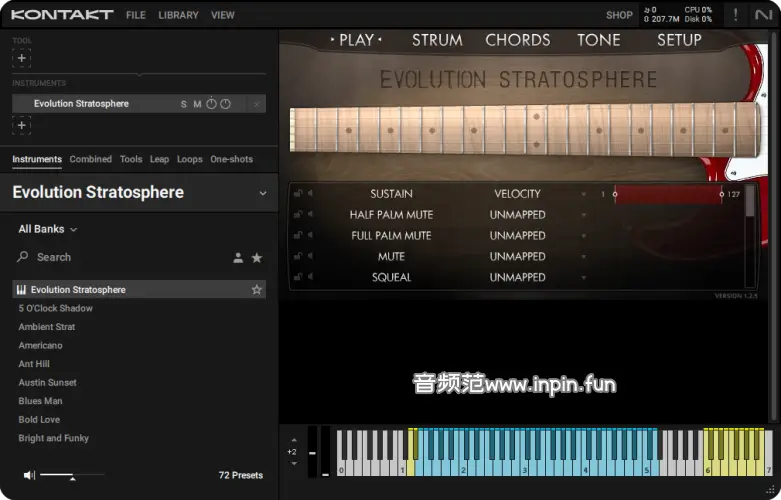Expand the All Banks dropdown
781x500 pixels.
[47, 229]
